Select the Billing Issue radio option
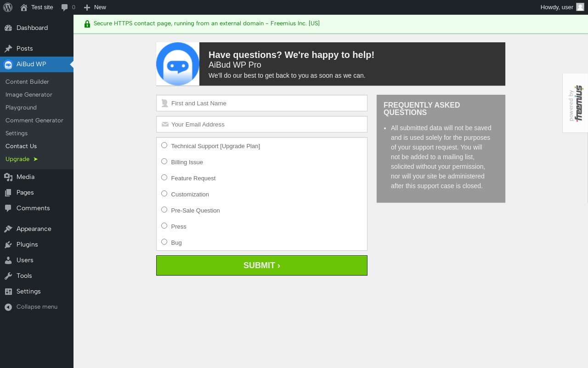Screen dimensions: 588x368 pyautogui.click(x=164, y=161)
